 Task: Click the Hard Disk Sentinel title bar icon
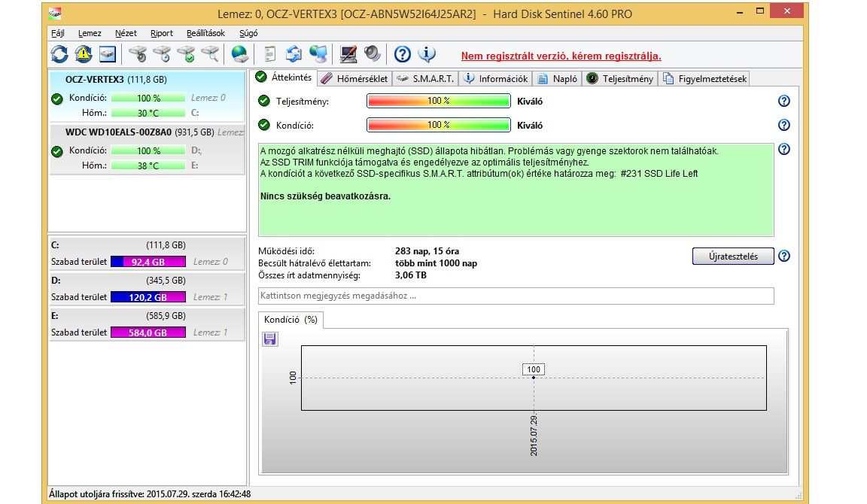(x=55, y=12)
